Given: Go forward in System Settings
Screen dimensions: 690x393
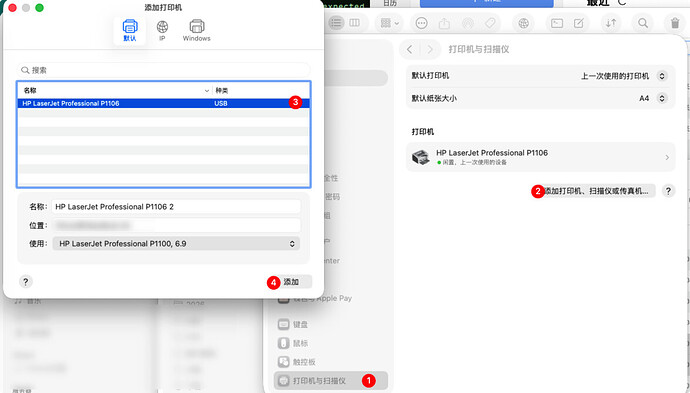Looking at the screenshot, I should point(430,49).
